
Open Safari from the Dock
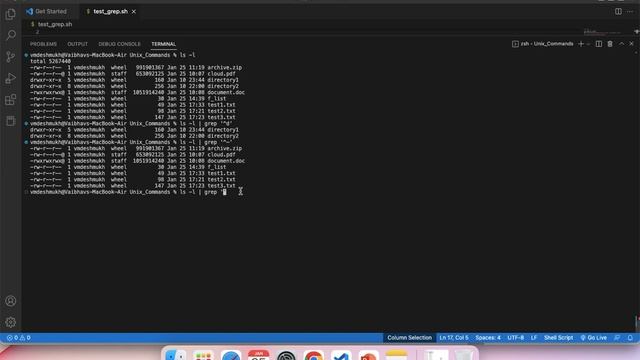click(231, 355)
